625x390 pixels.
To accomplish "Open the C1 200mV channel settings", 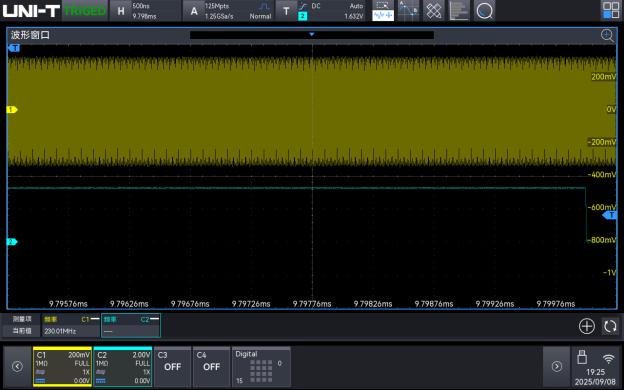I will [63, 367].
